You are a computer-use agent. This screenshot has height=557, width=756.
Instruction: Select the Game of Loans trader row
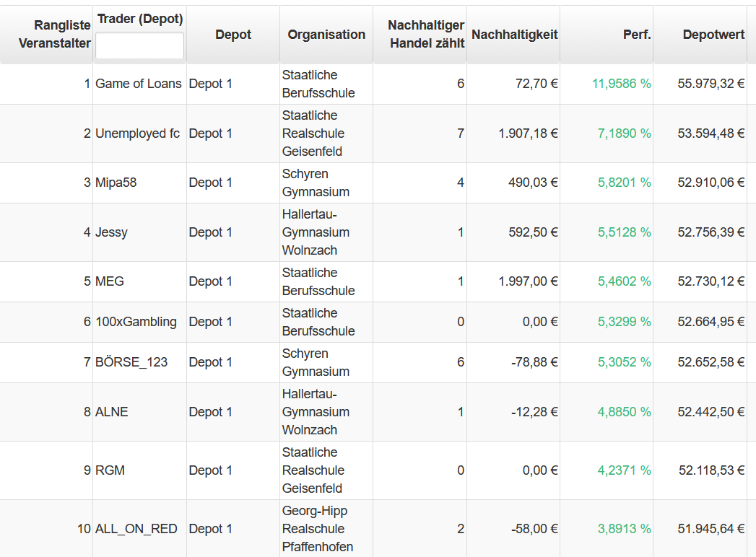click(139, 84)
